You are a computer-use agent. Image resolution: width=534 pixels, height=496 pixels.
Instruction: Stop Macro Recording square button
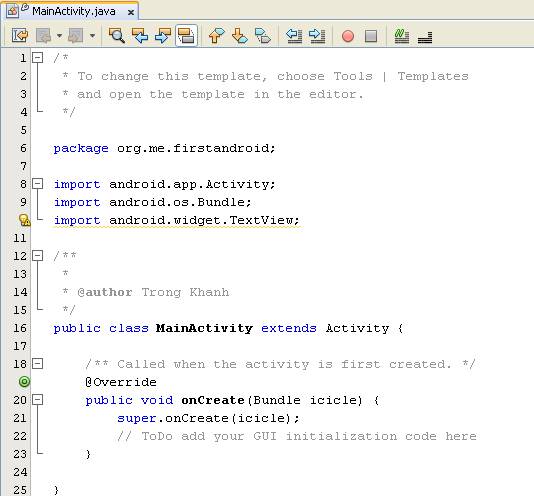pos(371,36)
